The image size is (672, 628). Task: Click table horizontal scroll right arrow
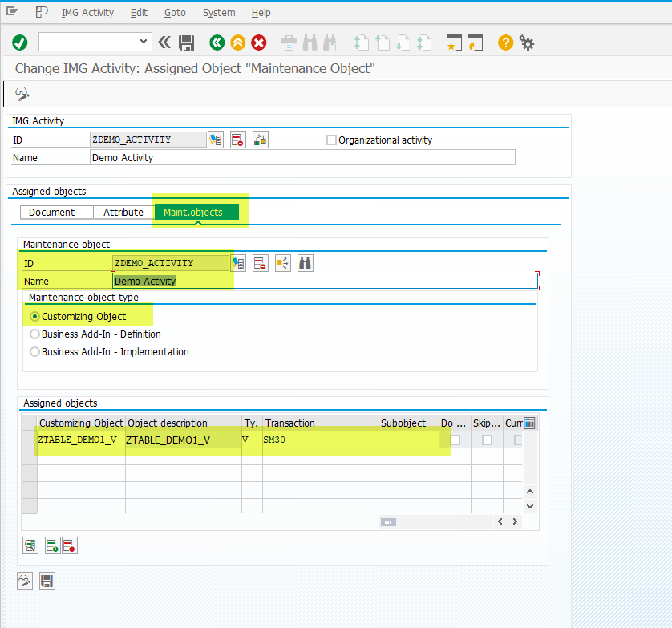click(x=515, y=521)
